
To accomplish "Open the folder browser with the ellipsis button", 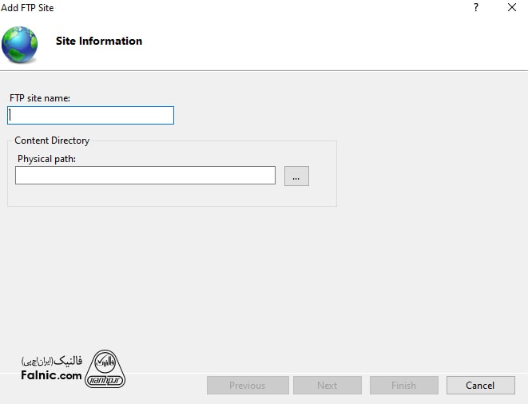I will click(296, 176).
